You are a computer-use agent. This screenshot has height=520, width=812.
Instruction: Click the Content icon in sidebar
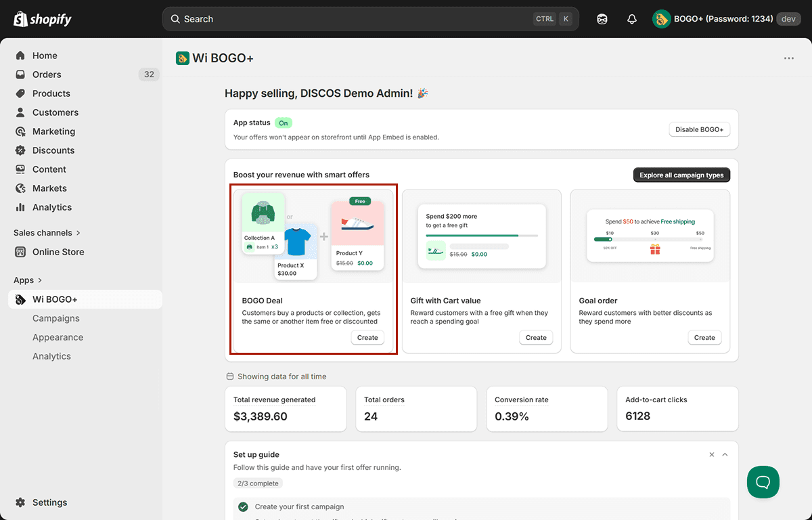pos(20,169)
